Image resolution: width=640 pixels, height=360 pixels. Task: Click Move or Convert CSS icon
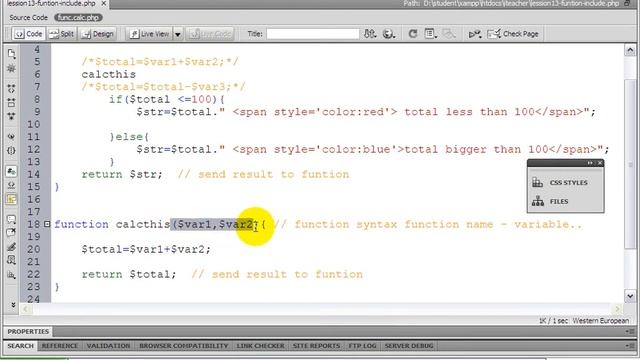(11, 274)
